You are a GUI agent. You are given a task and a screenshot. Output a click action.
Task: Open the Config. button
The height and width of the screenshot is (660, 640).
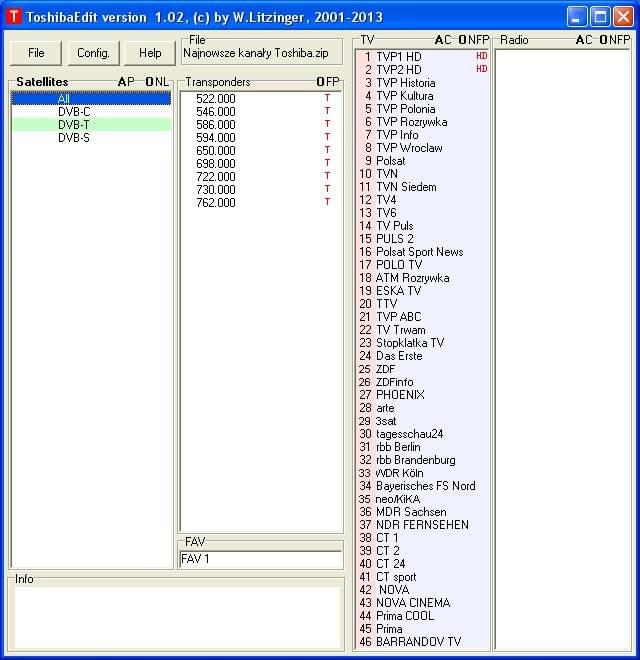(x=93, y=53)
